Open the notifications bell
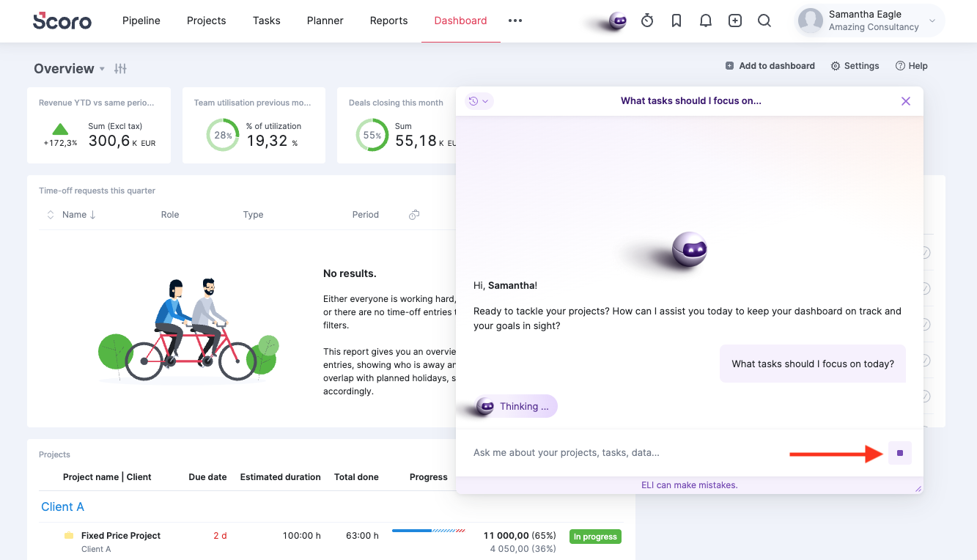The height and width of the screenshot is (560, 977). tap(706, 21)
